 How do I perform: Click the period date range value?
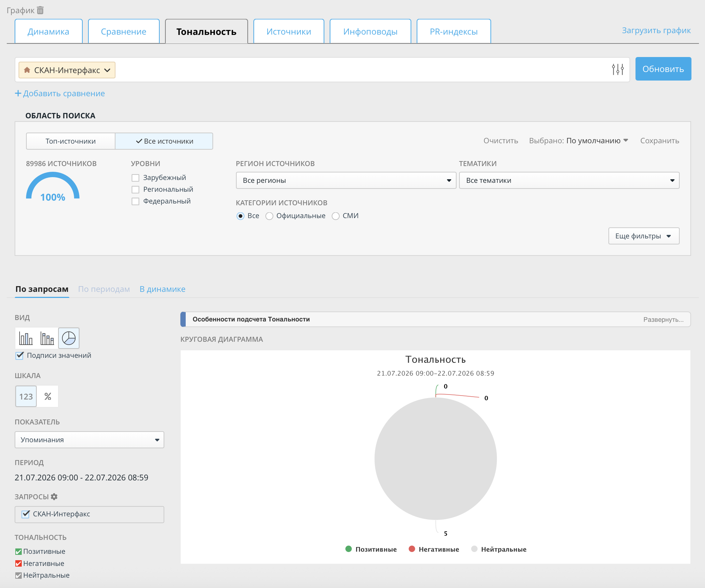(x=81, y=478)
